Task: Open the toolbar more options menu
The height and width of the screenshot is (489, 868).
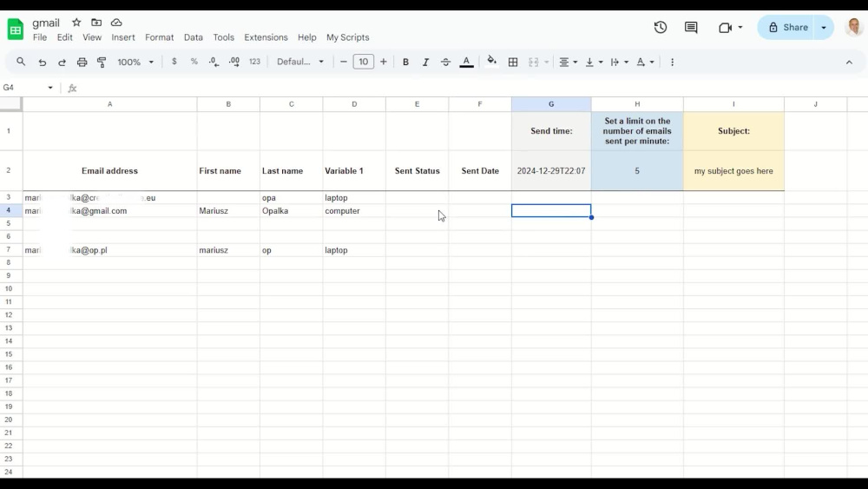Action: [672, 62]
